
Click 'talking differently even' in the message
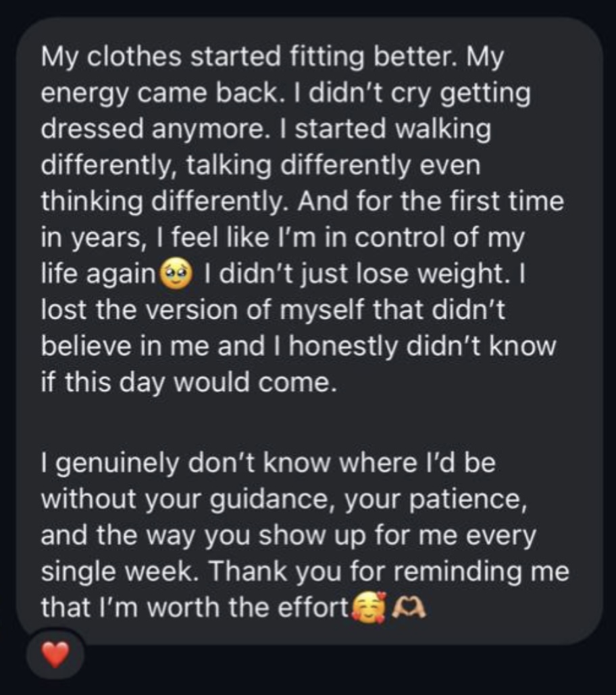(333, 165)
